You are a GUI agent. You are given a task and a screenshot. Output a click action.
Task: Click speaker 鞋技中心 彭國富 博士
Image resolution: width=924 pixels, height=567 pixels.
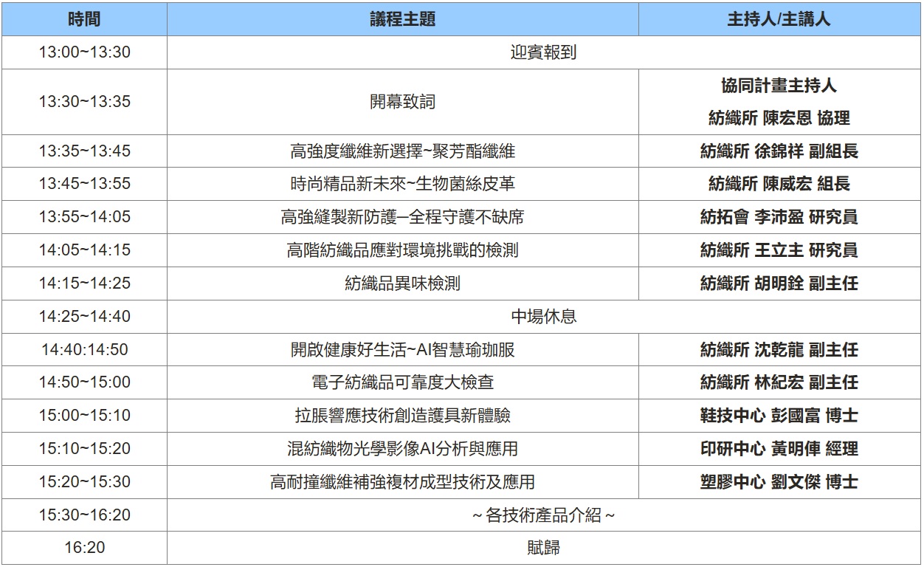pyautogui.click(x=779, y=416)
